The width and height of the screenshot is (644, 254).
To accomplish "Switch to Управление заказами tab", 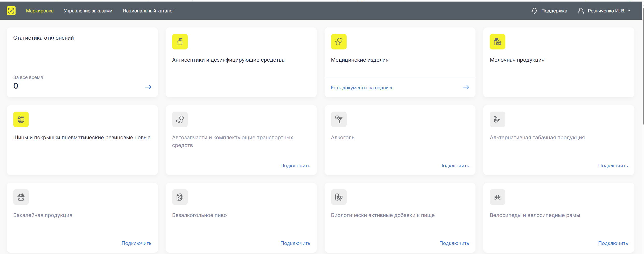I will [x=88, y=11].
